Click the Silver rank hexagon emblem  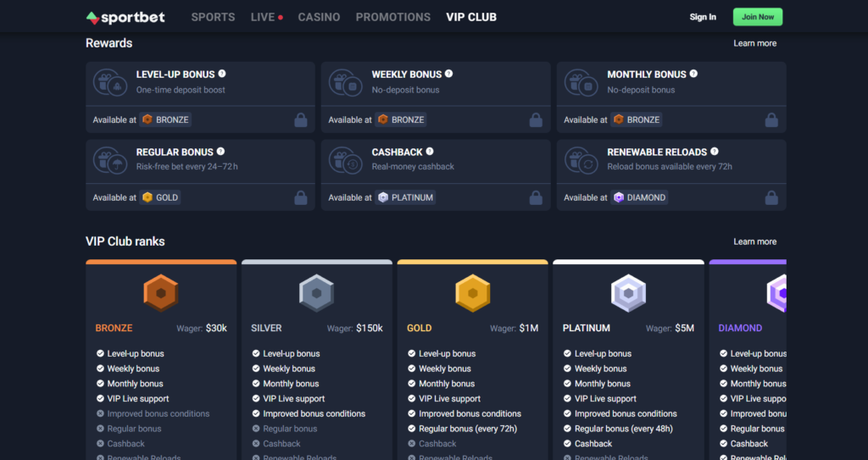click(x=317, y=293)
